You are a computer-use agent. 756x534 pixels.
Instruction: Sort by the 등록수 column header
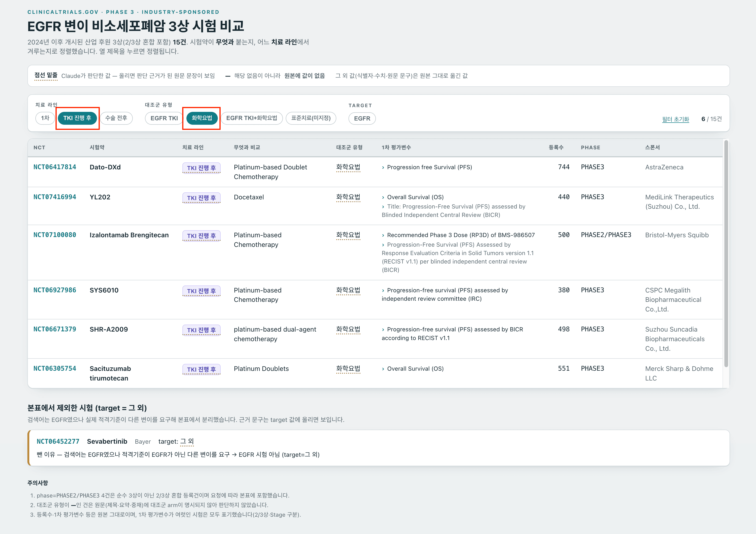556,147
